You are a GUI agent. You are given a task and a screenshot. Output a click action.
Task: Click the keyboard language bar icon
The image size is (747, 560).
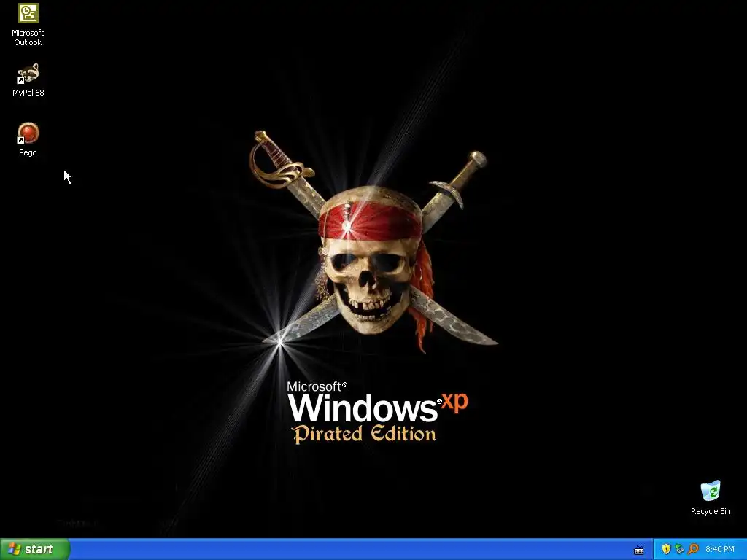point(639,551)
